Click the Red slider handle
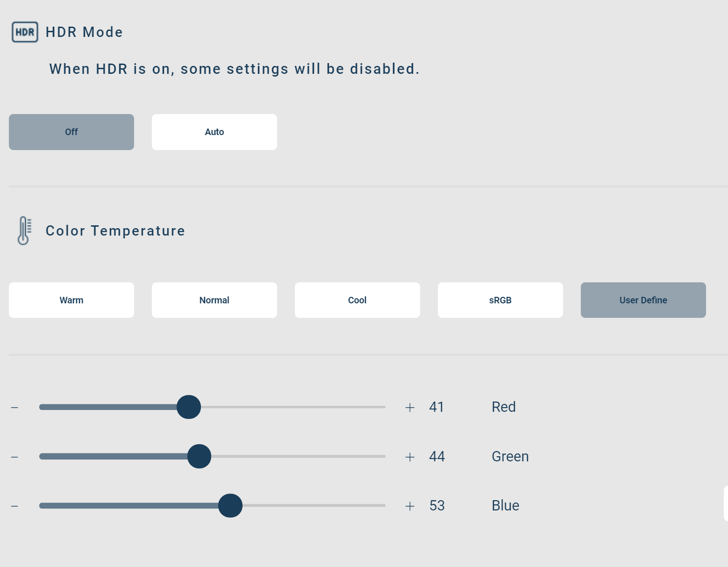Screen dimensions: 728x567 pos(189,407)
